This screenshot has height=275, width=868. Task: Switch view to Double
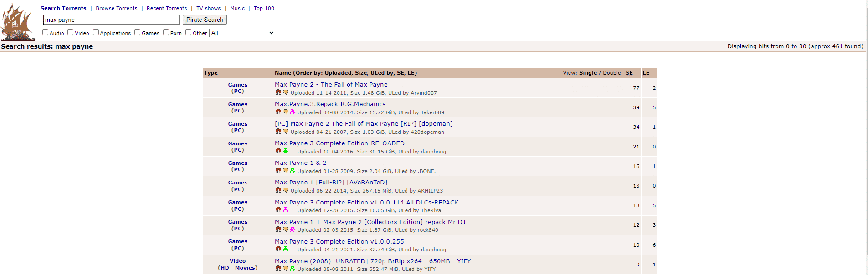(611, 73)
